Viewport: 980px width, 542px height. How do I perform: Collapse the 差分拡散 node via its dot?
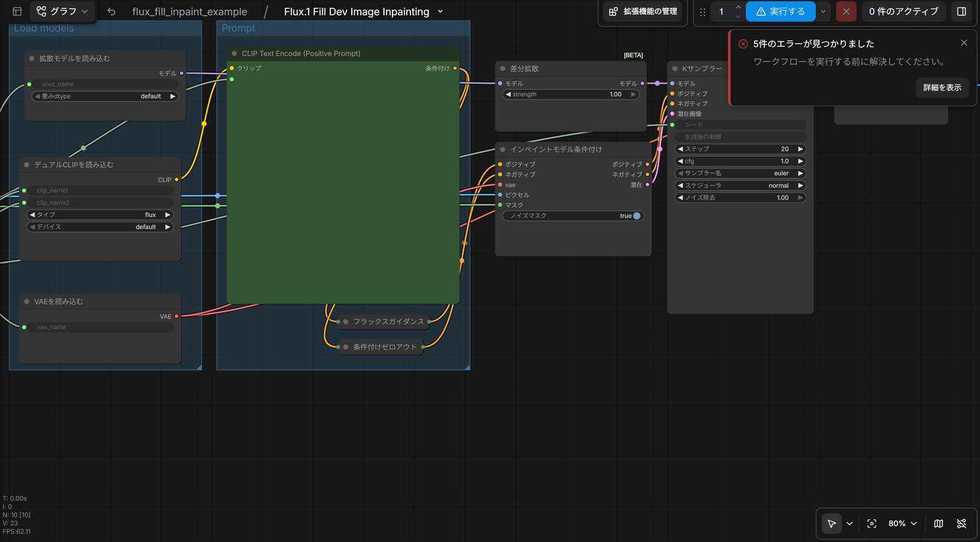coord(503,69)
